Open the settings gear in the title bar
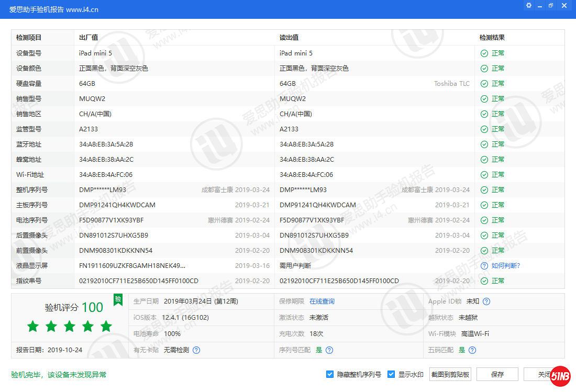 (x=528, y=5)
